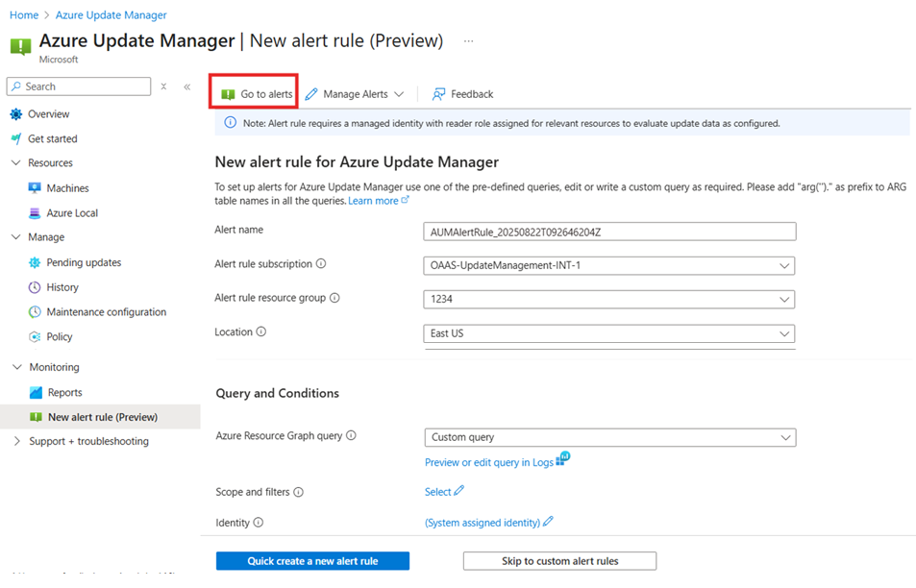The height and width of the screenshot is (588, 916).
Task: Clear sidebar search with X icon
Action: [x=163, y=86]
